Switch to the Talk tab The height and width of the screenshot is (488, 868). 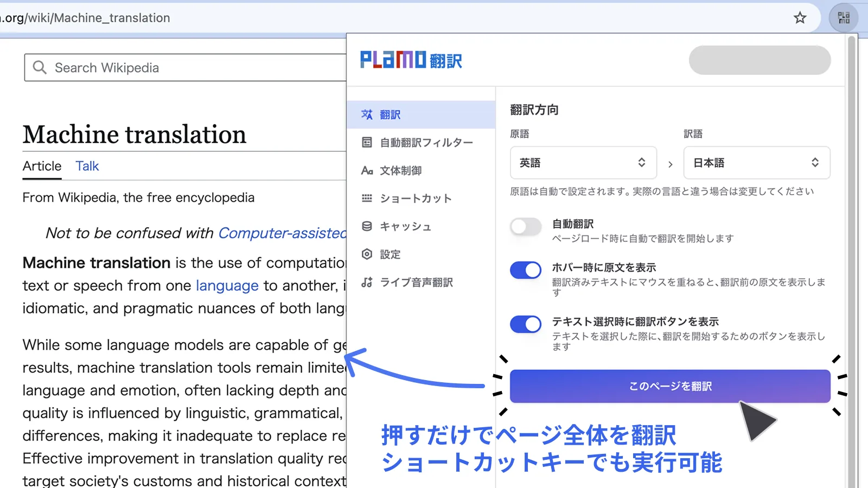(87, 166)
